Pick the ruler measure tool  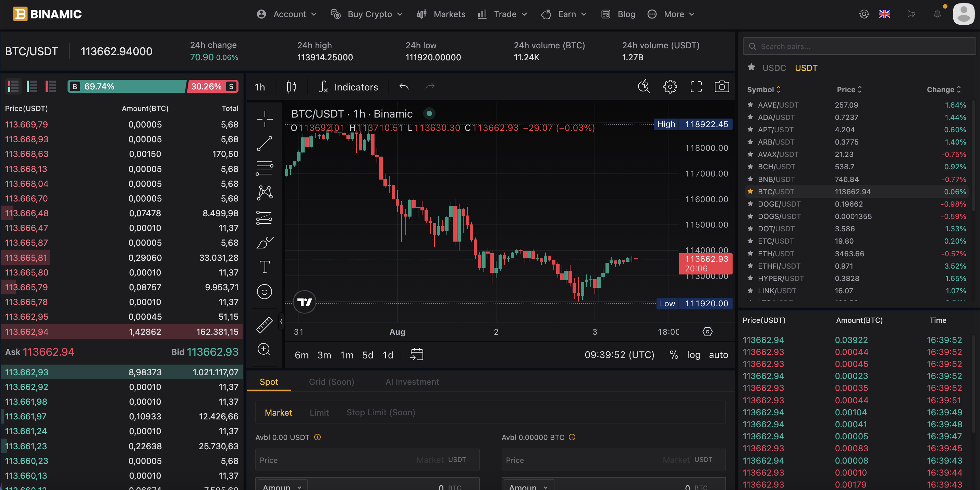pyautogui.click(x=265, y=325)
